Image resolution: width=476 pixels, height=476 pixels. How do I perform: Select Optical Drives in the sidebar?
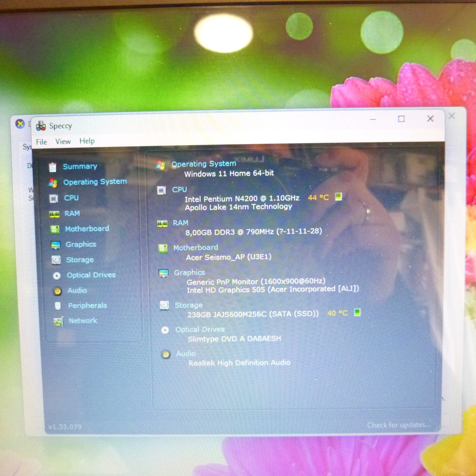pos(91,275)
